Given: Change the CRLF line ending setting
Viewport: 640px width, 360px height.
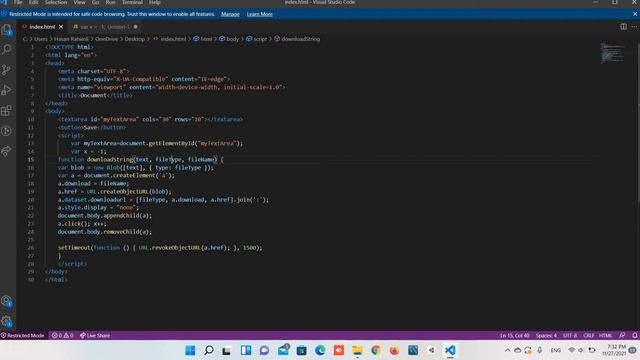Looking at the screenshot, I should (x=589, y=336).
